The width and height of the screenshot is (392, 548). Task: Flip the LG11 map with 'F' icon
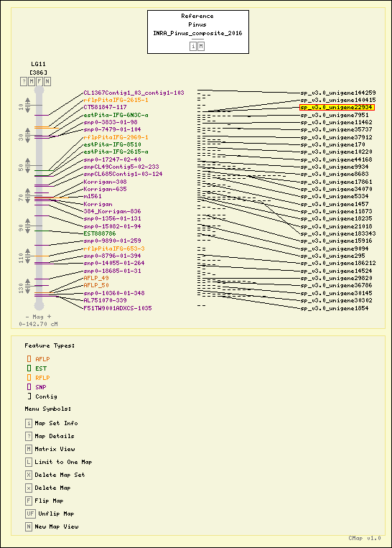[x=39, y=81]
